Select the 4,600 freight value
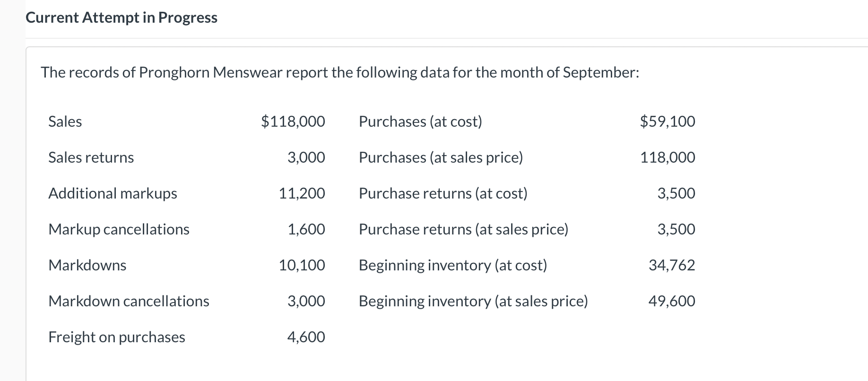 [306, 337]
